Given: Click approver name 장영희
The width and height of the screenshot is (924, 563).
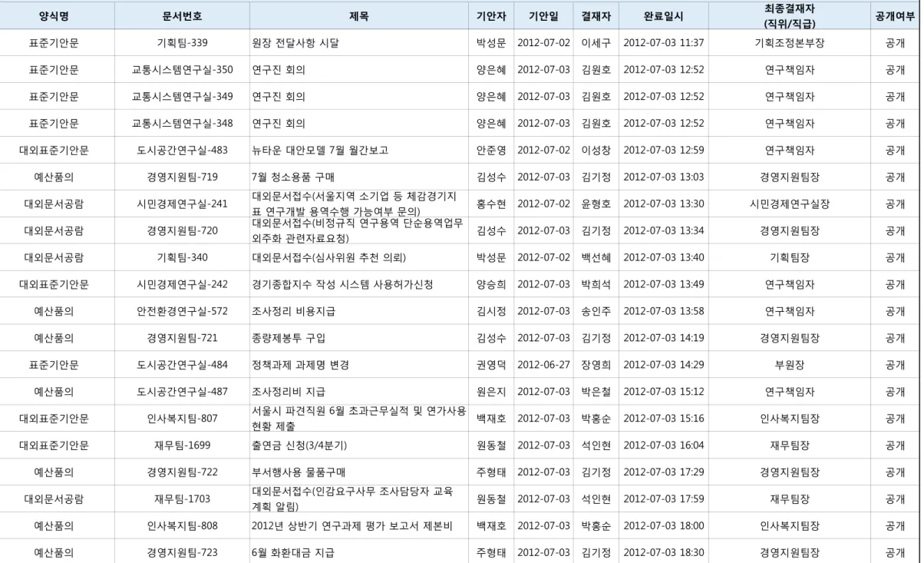Looking at the screenshot, I should click(x=596, y=366).
